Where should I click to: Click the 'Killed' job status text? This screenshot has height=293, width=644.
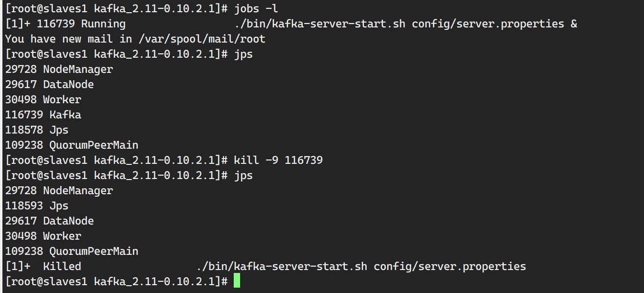pos(62,266)
